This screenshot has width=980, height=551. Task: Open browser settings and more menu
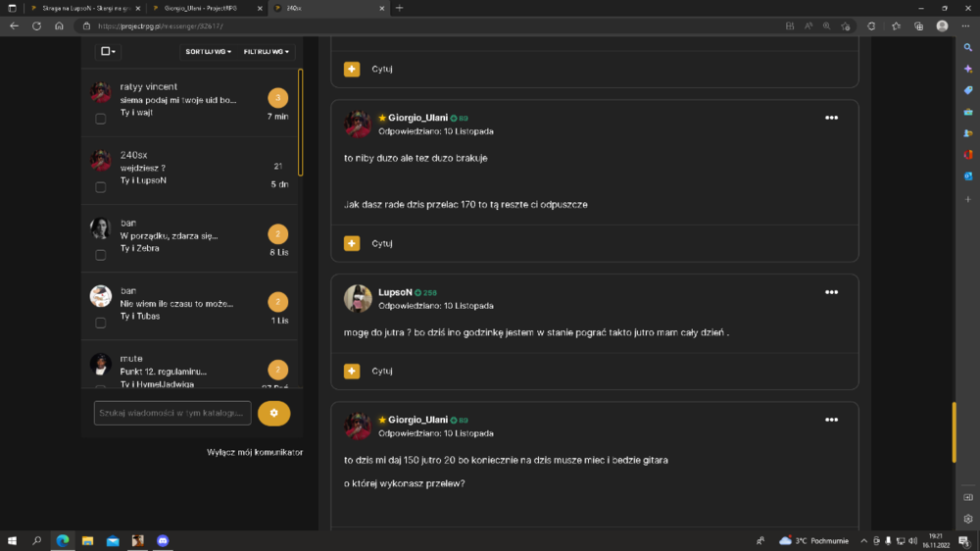point(965,26)
